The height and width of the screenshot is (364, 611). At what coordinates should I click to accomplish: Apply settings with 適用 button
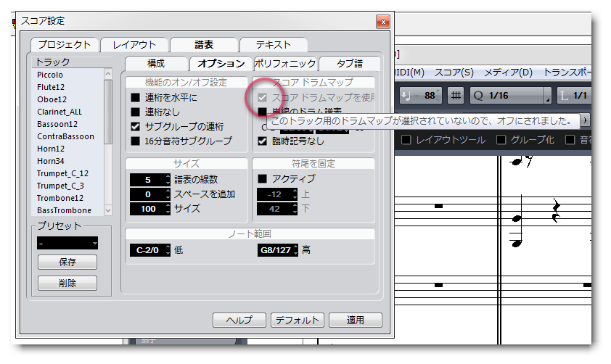[356, 320]
